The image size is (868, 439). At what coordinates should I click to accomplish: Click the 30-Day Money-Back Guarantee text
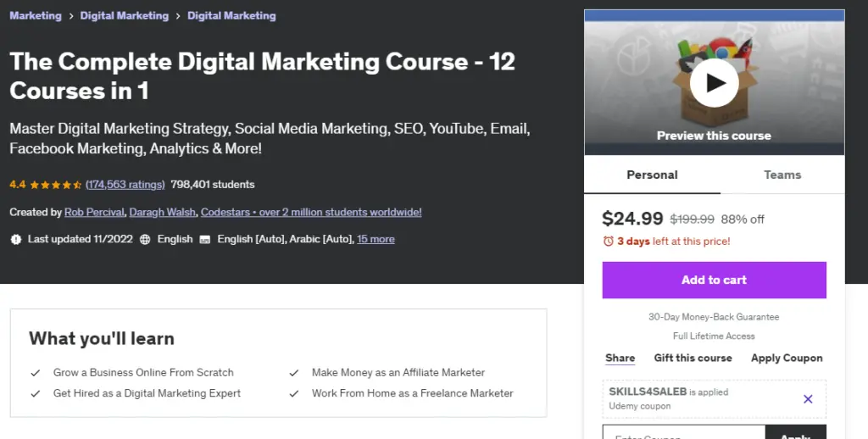[714, 317]
